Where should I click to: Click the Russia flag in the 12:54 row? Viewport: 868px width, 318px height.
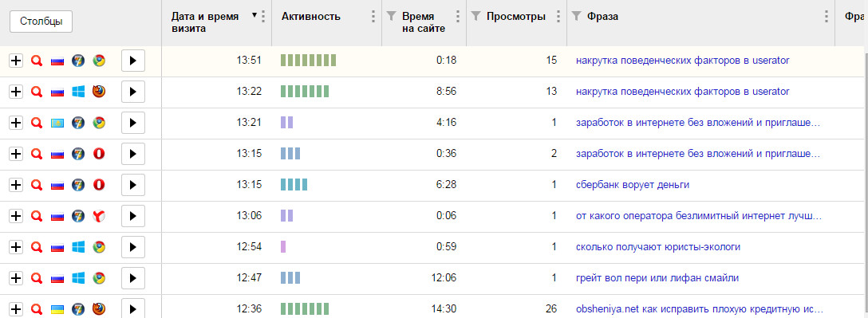point(57,247)
